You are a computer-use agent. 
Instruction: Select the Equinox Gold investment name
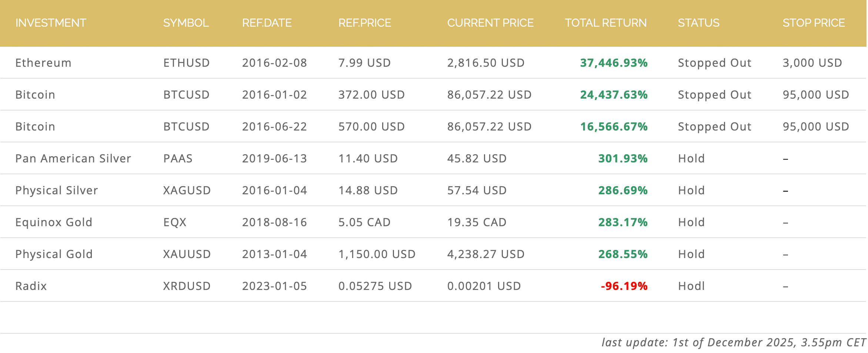click(54, 222)
